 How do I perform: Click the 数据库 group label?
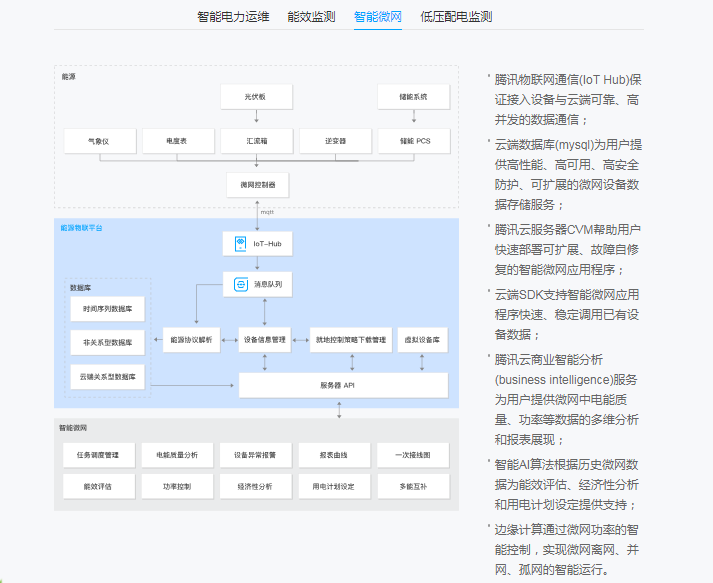point(80,287)
